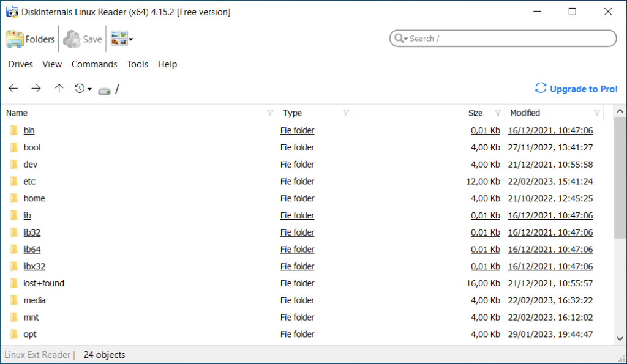Screen dimensions: 627x364
Task: Sort by the Type column header
Action: point(292,113)
